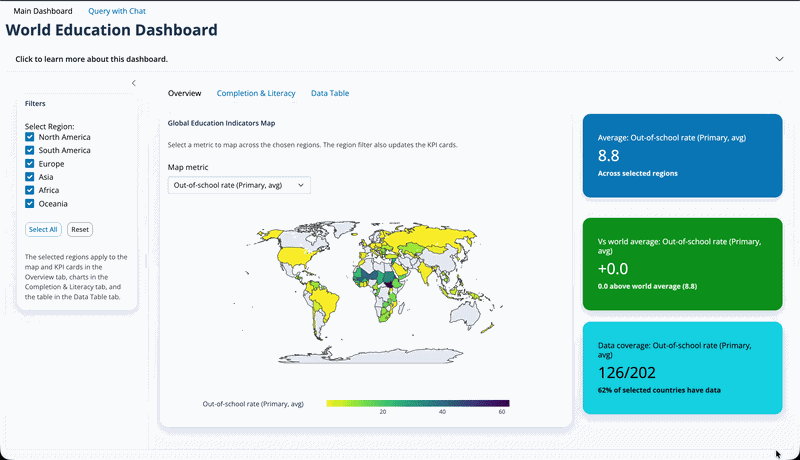Open the Completion & Literacy tab
This screenshot has width=800, height=460.
pyautogui.click(x=256, y=93)
